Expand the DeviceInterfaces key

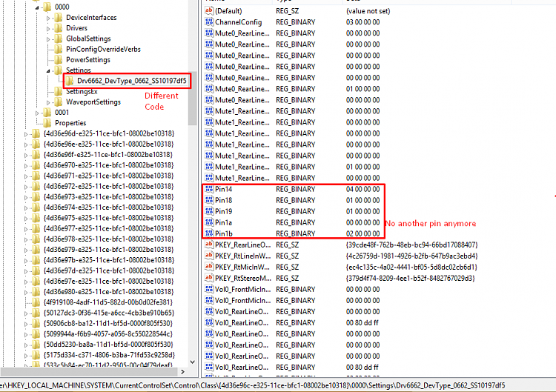[48, 18]
